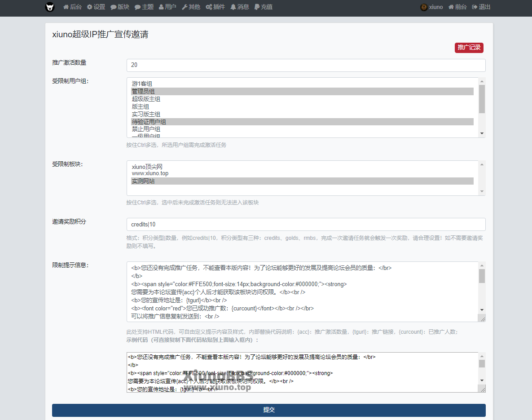The height and width of the screenshot is (420, 532).
Task: Submit the form with 提交
Action: (268, 410)
